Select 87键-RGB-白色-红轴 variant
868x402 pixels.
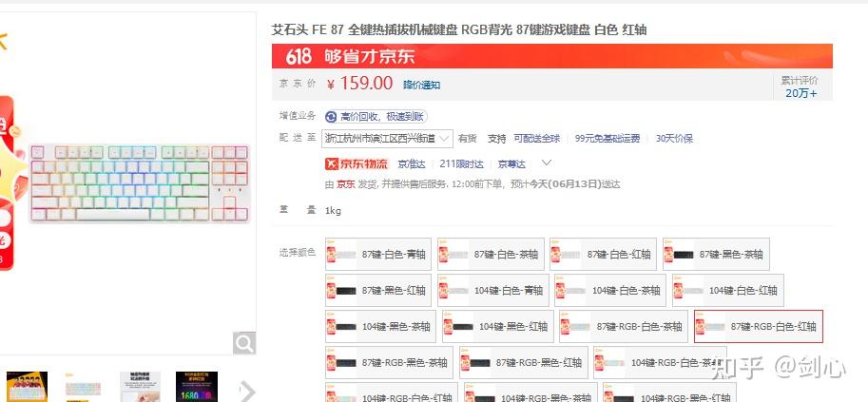click(x=759, y=326)
